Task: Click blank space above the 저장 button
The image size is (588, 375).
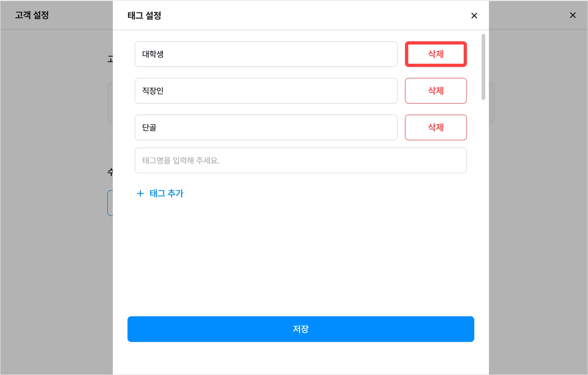Action: (x=301, y=258)
